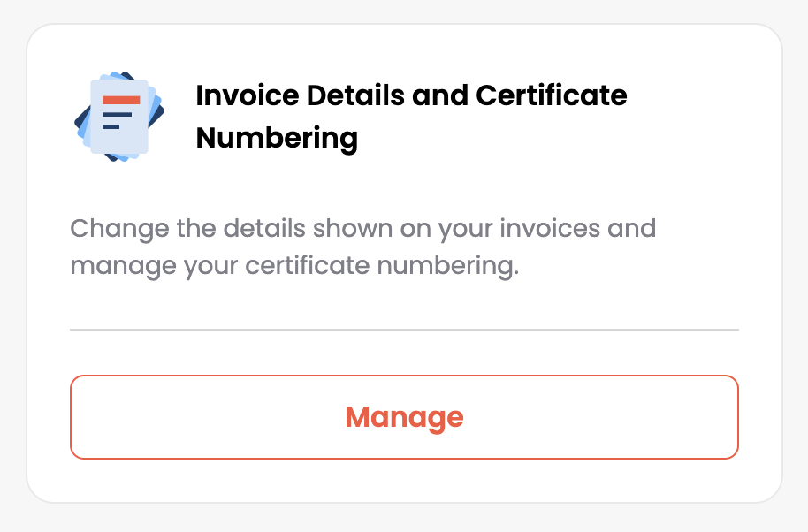Click the word invoices in the description
This screenshot has width=808, height=532.
pyautogui.click(x=550, y=228)
